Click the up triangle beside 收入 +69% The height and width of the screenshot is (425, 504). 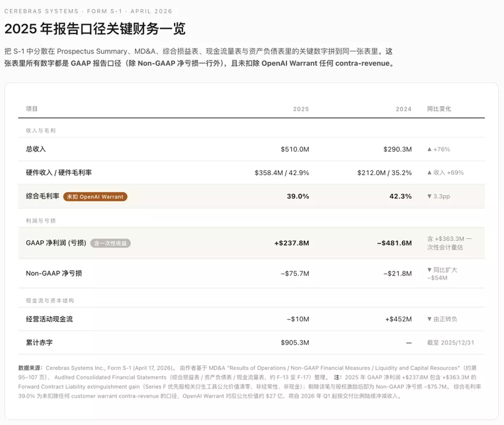point(429,173)
